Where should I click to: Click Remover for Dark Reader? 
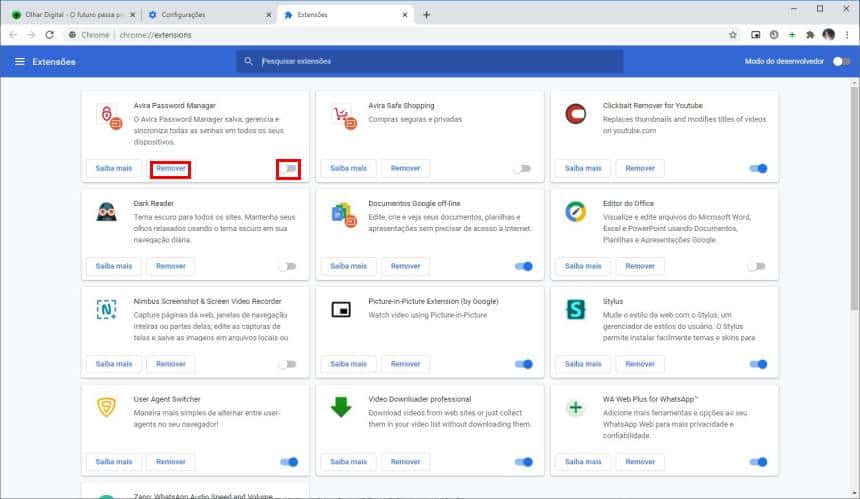click(x=171, y=266)
